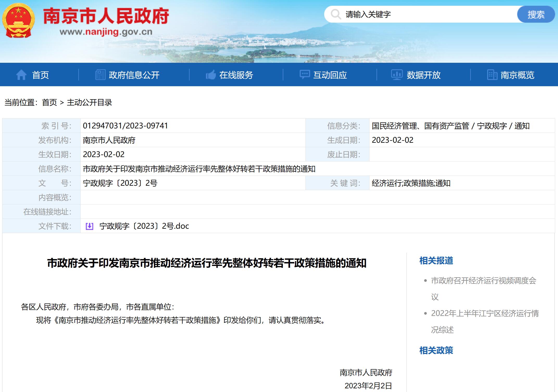Click the chat bubble icon beside 互动回应
Viewport: 558px width, 392px height.
(305, 75)
